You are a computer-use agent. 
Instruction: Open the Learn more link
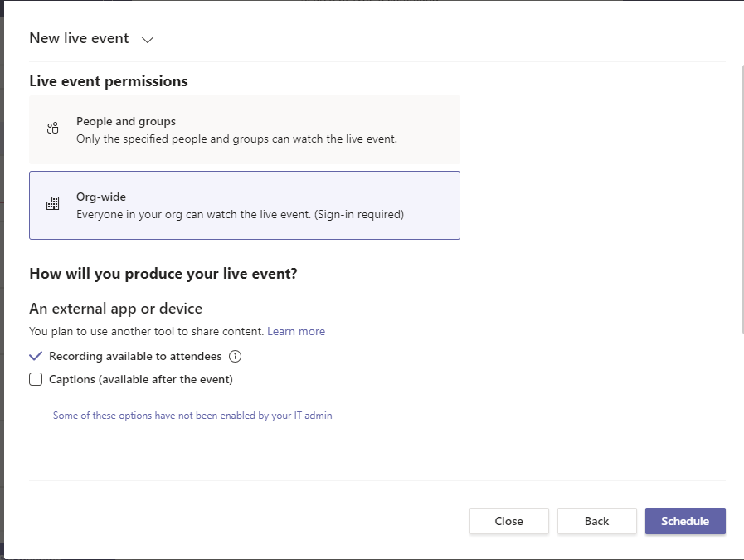(x=296, y=331)
